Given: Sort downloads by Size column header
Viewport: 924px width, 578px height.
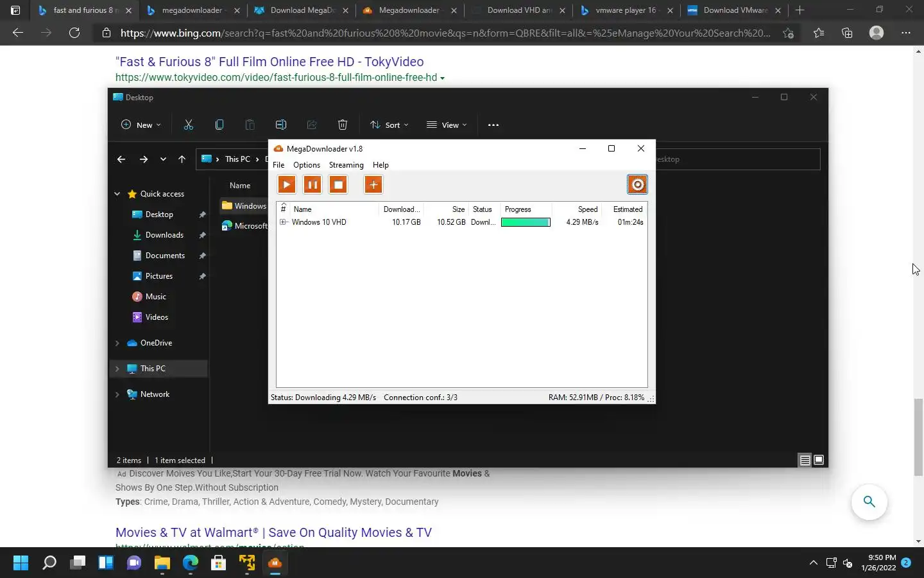Looking at the screenshot, I should (x=447, y=209).
